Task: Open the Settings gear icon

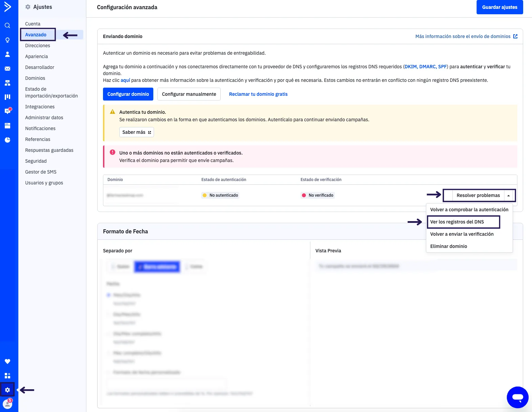Action: pyautogui.click(x=7, y=390)
